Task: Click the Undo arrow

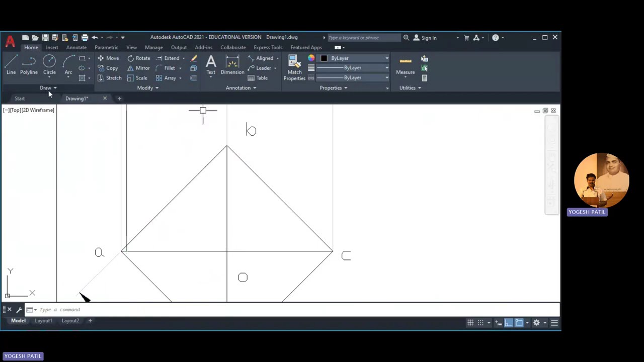Action: tap(95, 38)
